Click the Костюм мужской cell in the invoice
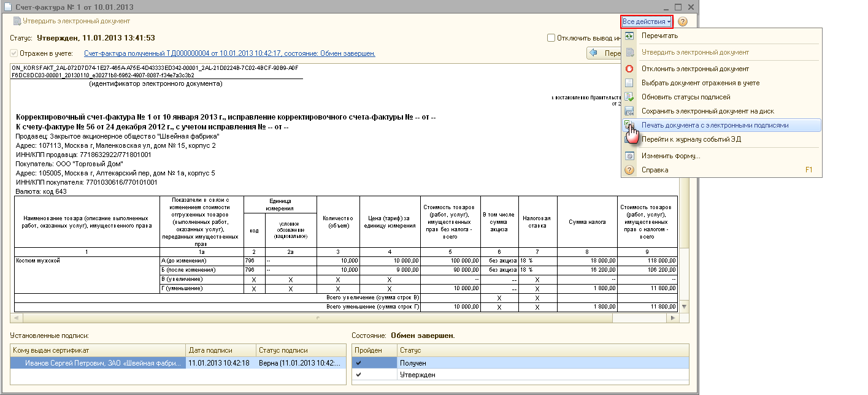Image resolution: width=868 pixels, height=395 pixels. click(x=86, y=274)
